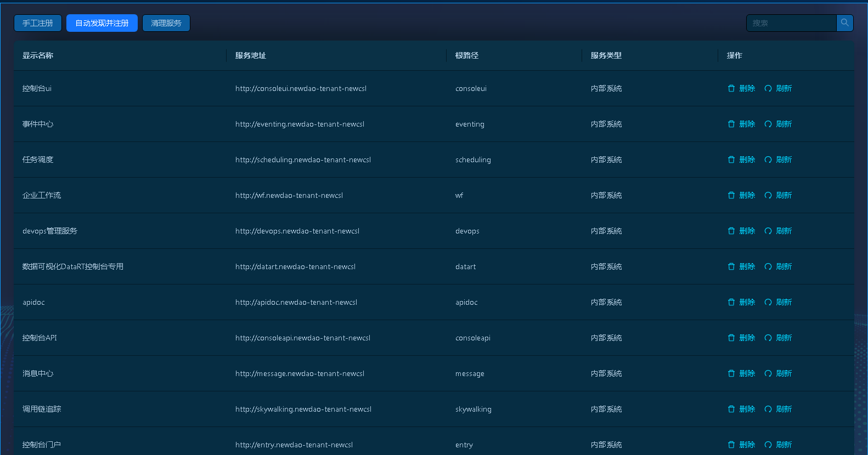
Task: Click the http://scheduling.newdao-tenant-newcsl address
Action: click(x=303, y=160)
